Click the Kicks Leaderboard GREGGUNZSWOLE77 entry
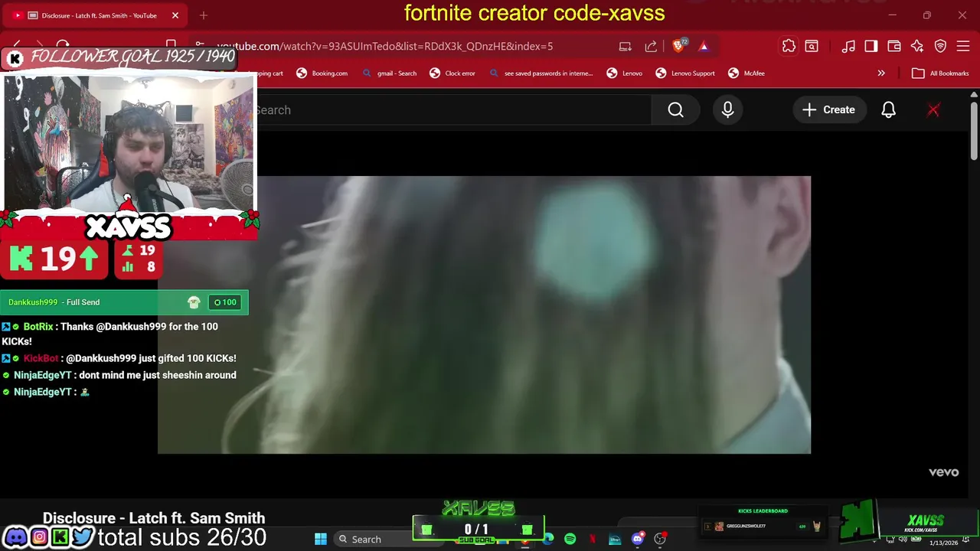This screenshot has height=551, width=980. coord(762,527)
